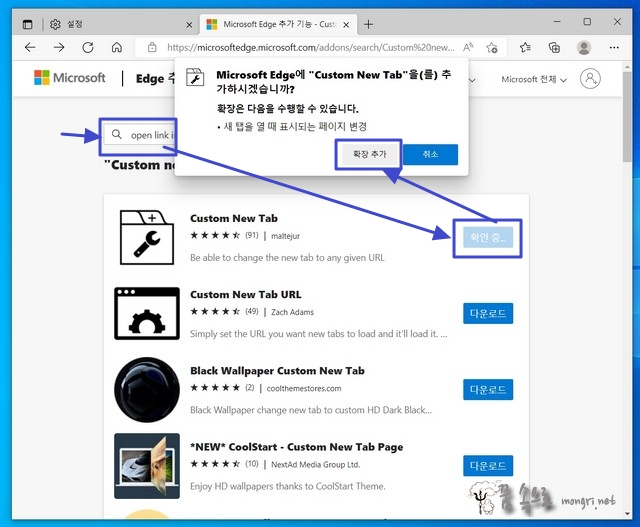640x527 pixels.
Task: Open the tab actions menu icon
Action: 27,24
